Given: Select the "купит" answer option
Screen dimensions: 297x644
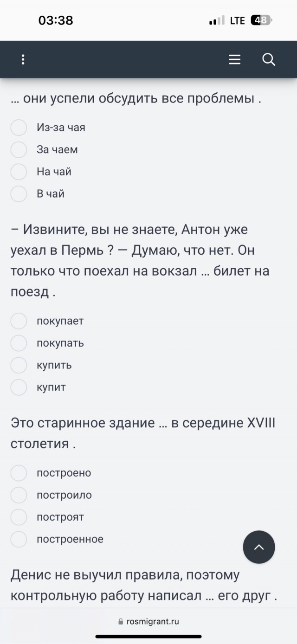Looking at the screenshot, I should click(19, 387).
